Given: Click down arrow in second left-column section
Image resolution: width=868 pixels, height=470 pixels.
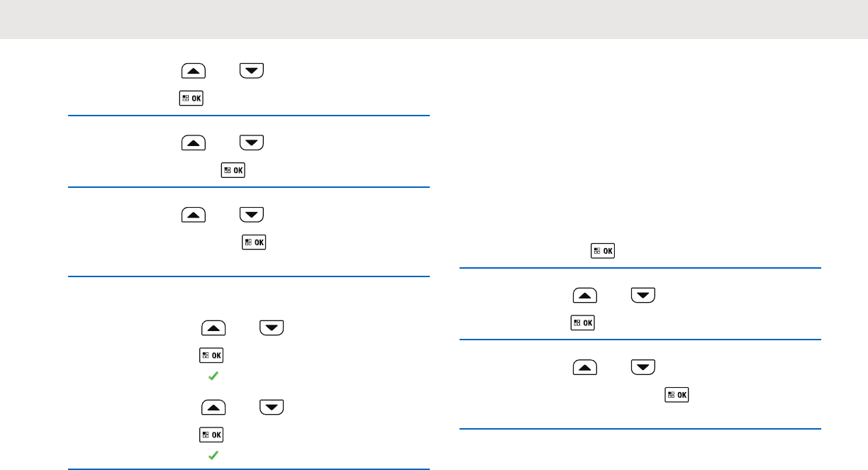Looking at the screenshot, I should 251,142.
